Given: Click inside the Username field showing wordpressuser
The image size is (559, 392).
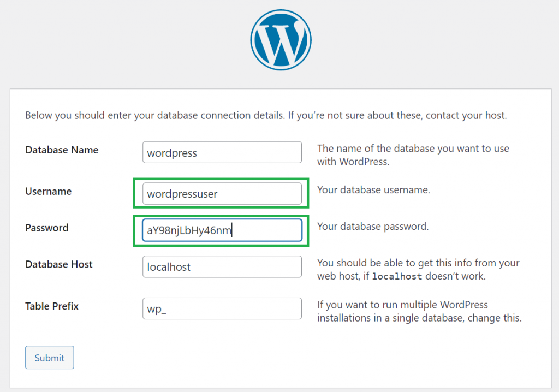Looking at the screenshot, I should (222, 193).
